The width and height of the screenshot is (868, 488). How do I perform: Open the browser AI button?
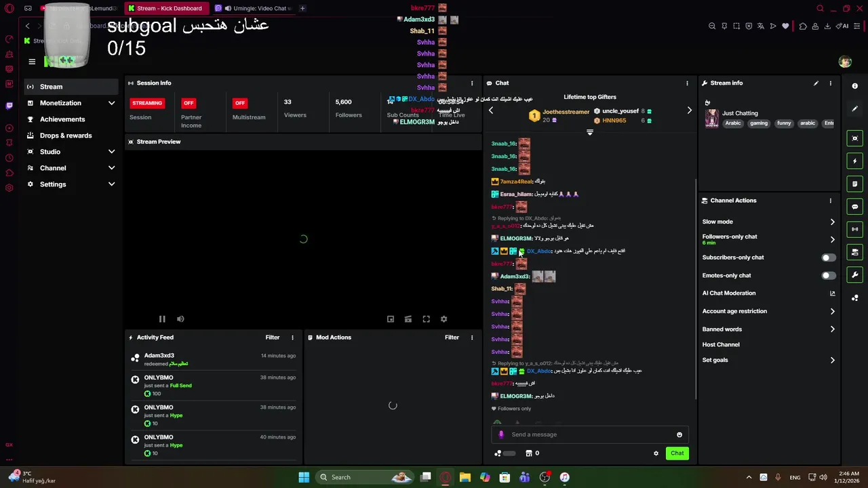(x=842, y=26)
